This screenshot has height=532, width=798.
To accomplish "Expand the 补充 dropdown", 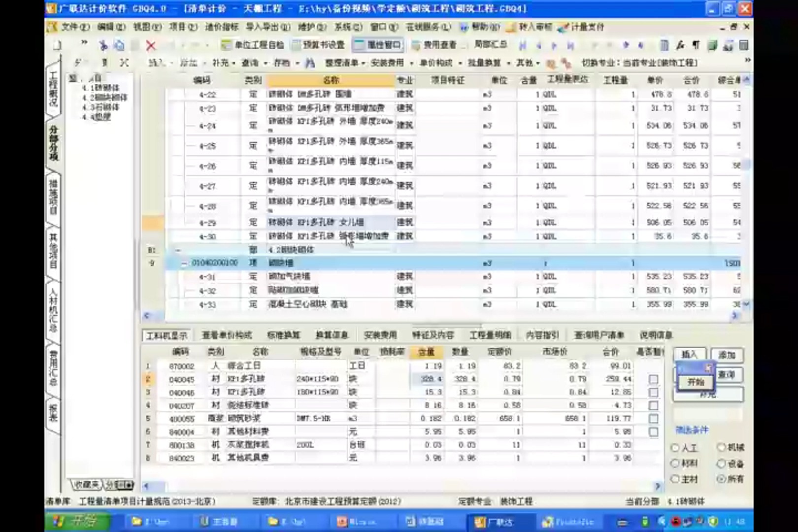I will coord(233,63).
